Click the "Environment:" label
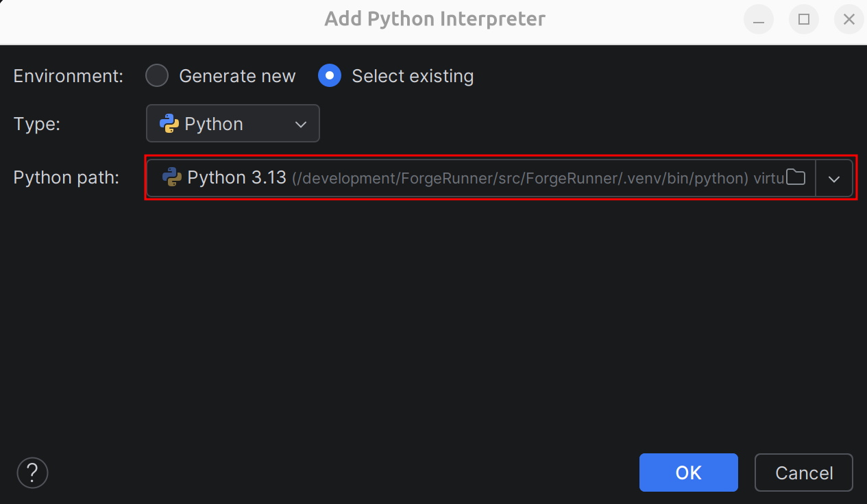 [69, 76]
